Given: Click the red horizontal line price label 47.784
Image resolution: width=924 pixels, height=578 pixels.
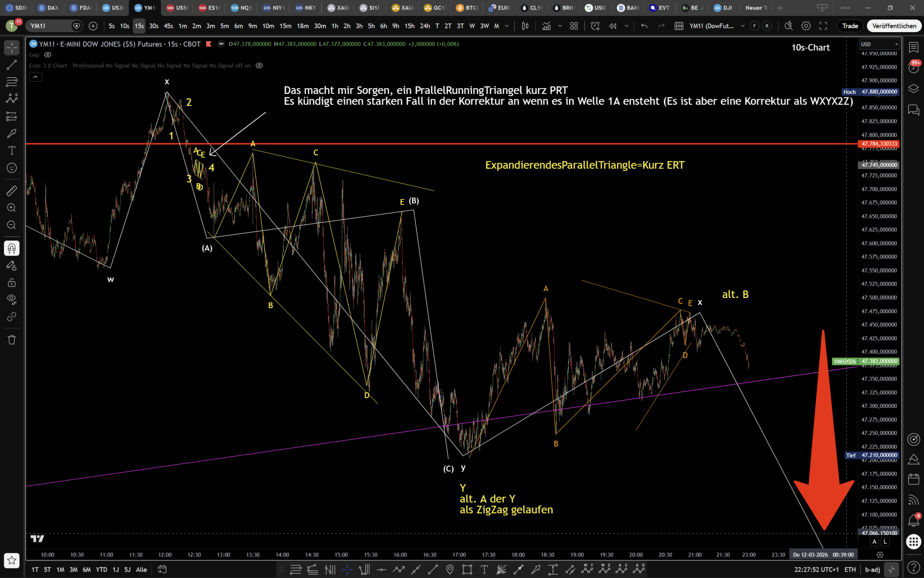Looking at the screenshot, I should pos(879,144).
